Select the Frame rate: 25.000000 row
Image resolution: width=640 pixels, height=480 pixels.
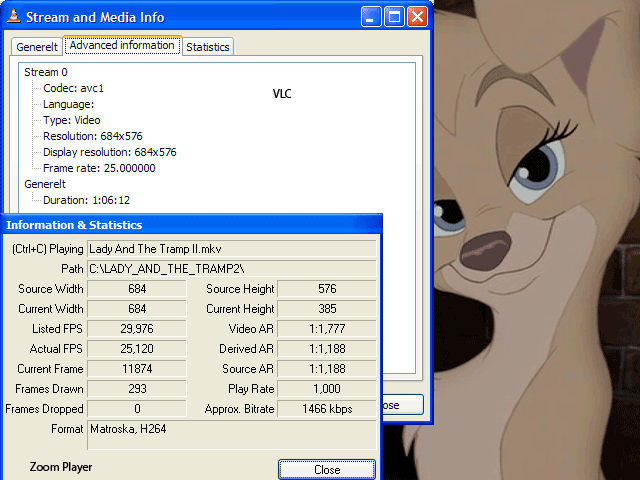pos(99,168)
